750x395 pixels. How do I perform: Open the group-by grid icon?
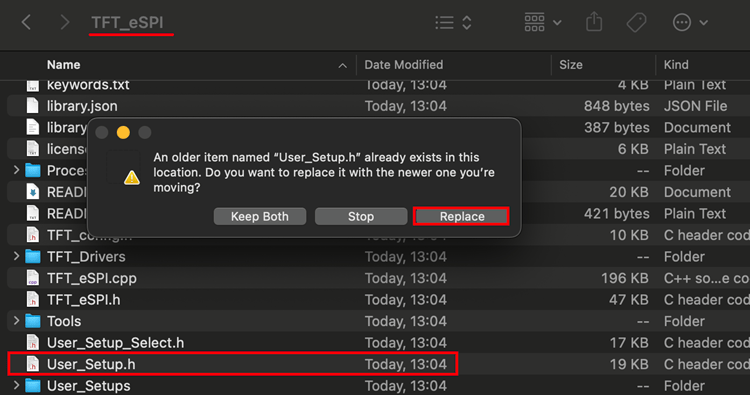534,22
